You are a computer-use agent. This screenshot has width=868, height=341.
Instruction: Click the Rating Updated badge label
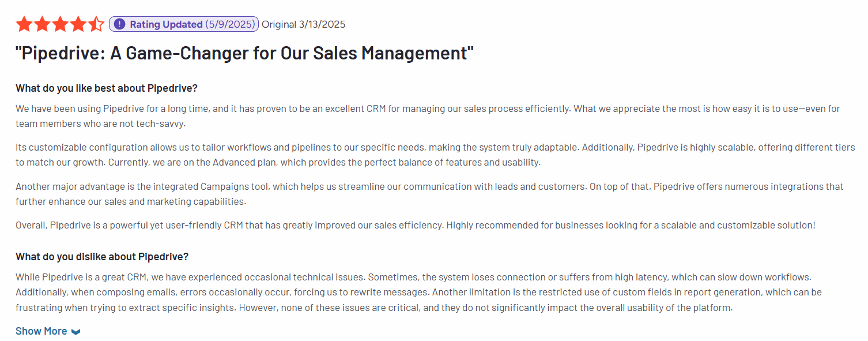(x=166, y=24)
